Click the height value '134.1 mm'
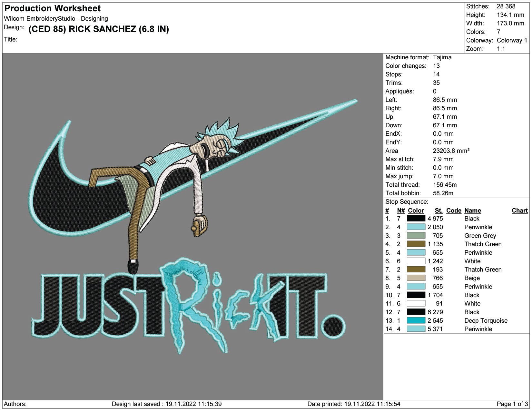 [510, 15]
